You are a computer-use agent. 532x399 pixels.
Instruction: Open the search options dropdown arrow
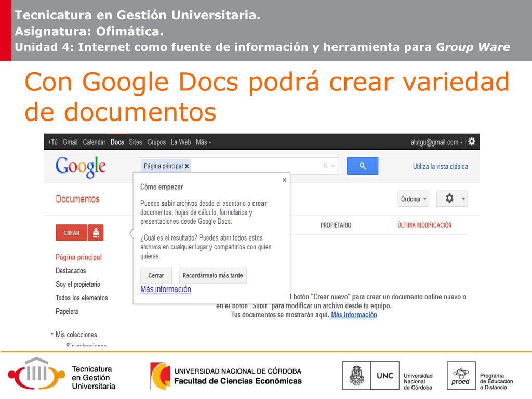[333, 166]
